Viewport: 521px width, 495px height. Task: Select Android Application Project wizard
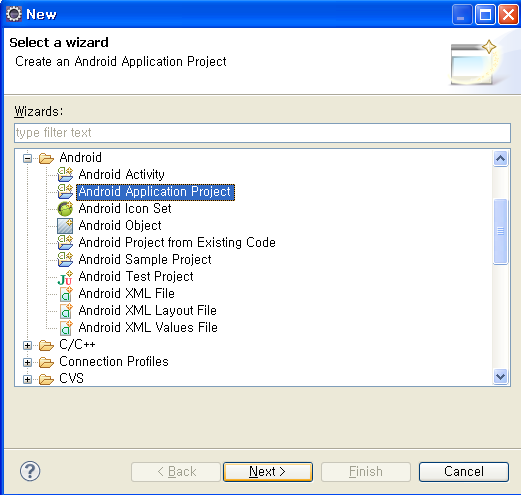155,192
